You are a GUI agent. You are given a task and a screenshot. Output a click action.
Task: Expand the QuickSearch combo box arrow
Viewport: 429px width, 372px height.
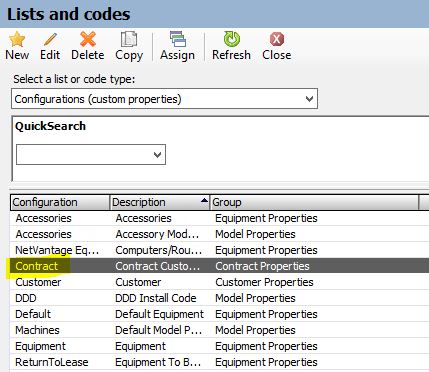click(x=157, y=154)
